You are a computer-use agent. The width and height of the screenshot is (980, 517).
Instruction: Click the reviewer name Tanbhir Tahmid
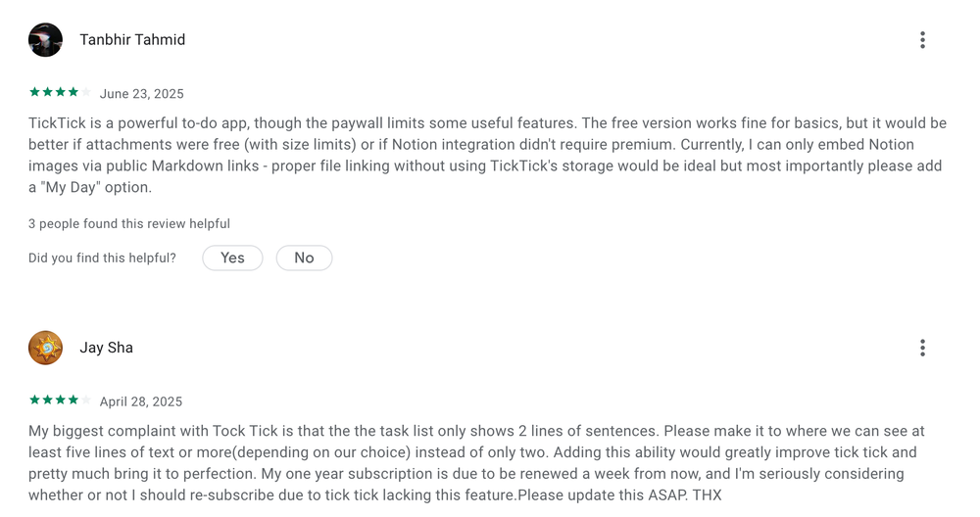coord(132,40)
